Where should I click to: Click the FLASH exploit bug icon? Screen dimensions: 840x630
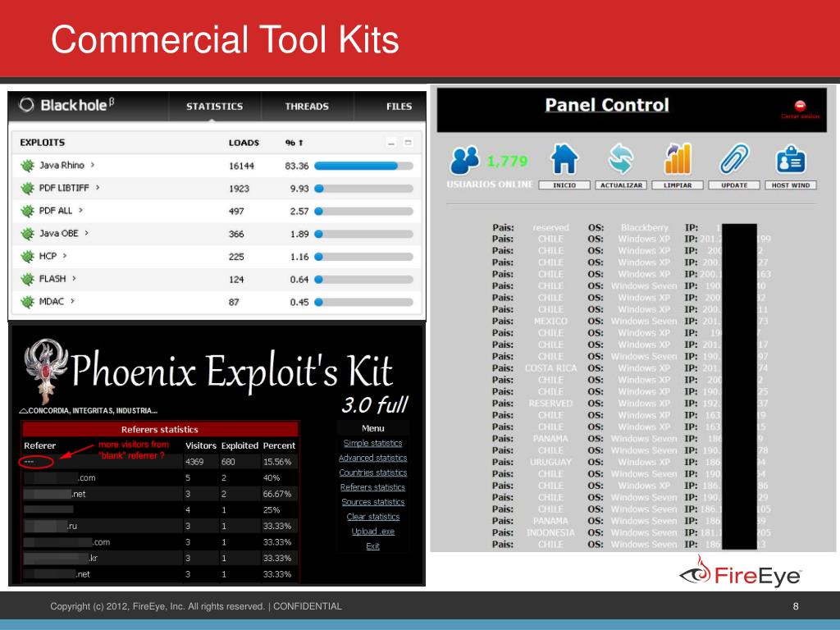[x=27, y=279]
